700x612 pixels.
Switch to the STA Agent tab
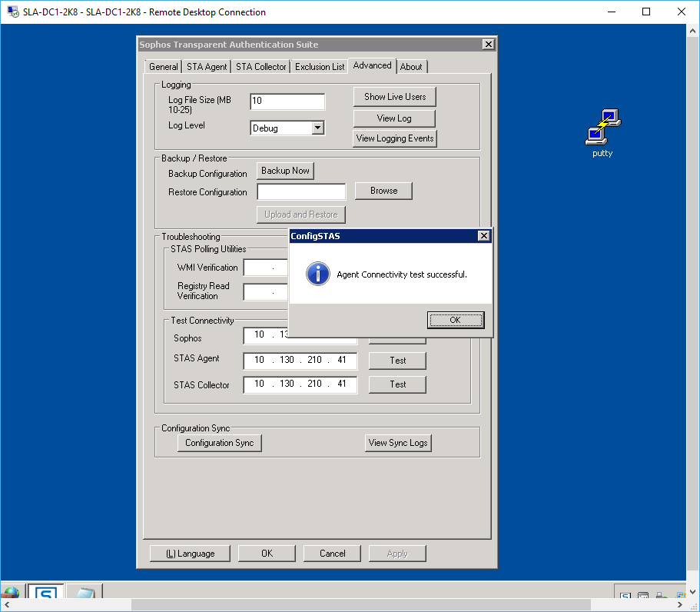pos(207,67)
